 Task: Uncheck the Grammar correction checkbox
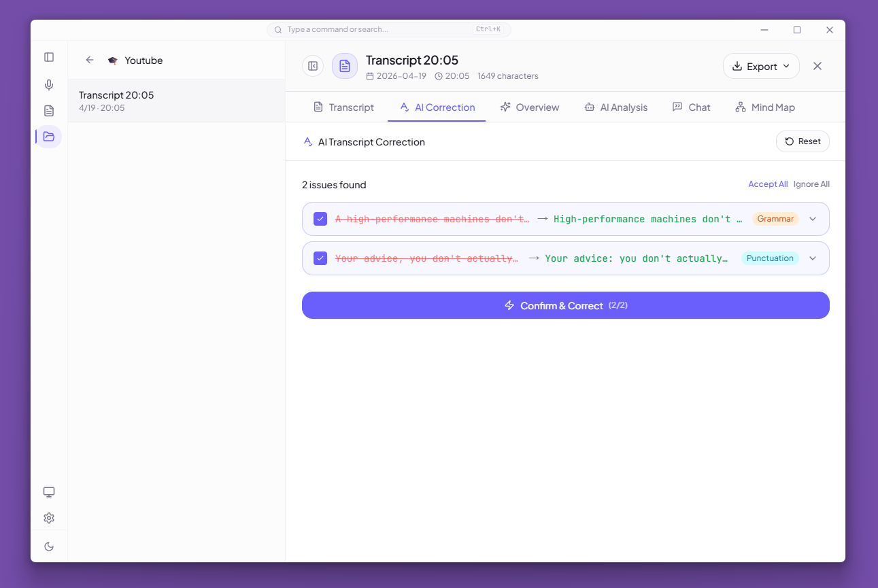[x=320, y=219]
